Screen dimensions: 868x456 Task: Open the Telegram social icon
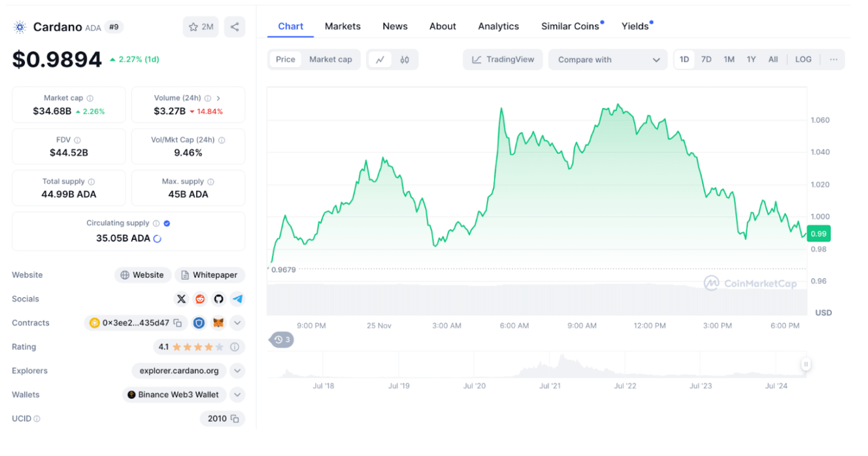[x=237, y=299]
